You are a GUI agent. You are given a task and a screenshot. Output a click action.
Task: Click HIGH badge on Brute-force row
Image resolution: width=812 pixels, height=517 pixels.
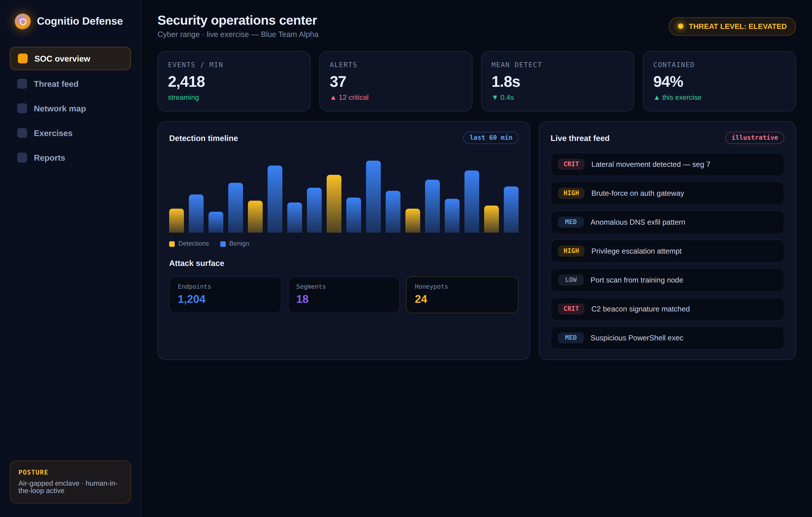571,193
